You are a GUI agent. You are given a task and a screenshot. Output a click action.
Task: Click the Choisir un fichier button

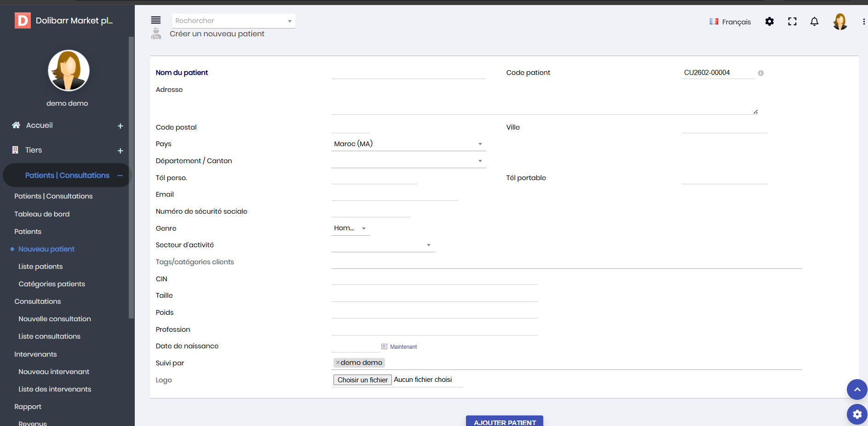362,380
